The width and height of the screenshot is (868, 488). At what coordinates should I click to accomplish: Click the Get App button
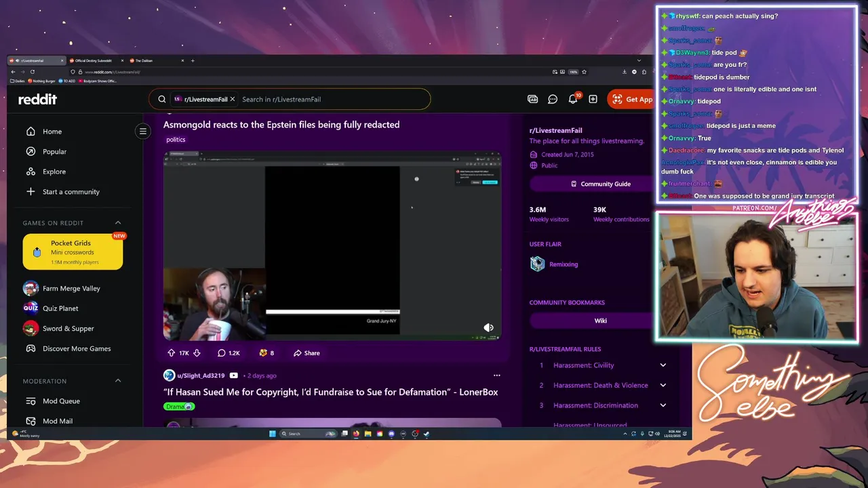631,99
